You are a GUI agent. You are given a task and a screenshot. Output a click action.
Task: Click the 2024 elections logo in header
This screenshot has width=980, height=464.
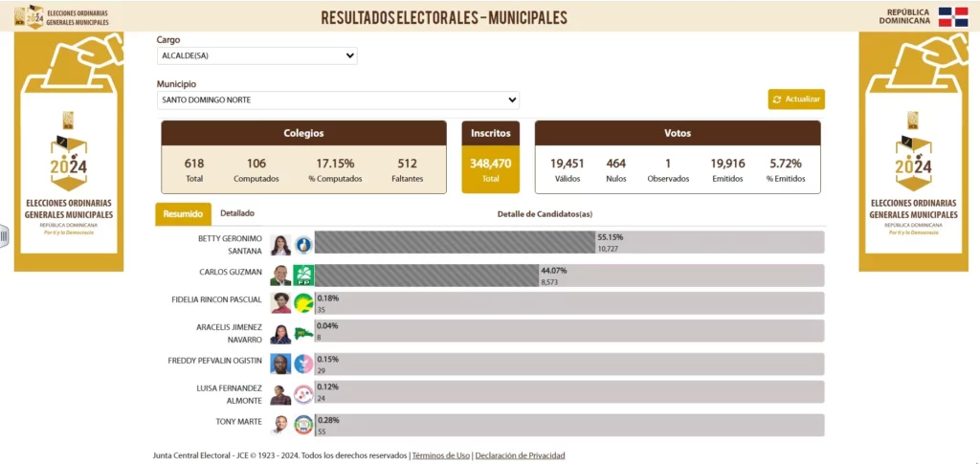pyautogui.click(x=34, y=16)
